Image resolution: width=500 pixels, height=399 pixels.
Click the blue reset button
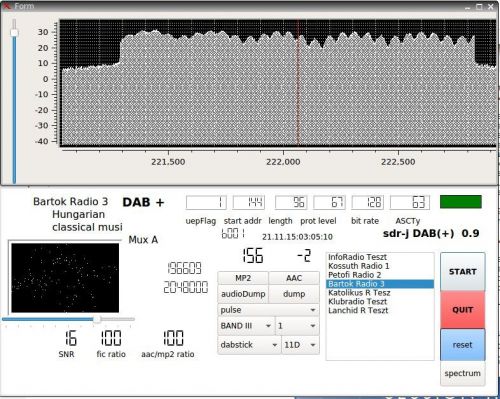pyautogui.click(x=462, y=345)
